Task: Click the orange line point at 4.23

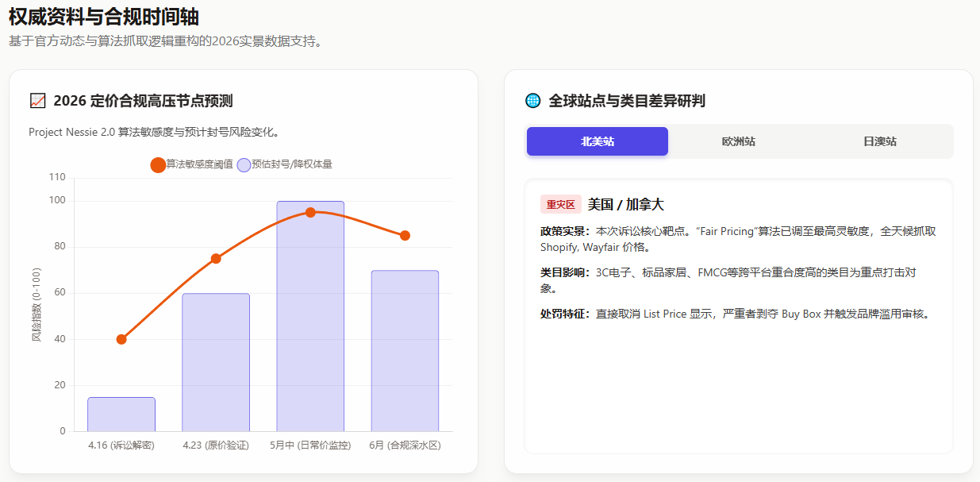Action: (216, 258)
